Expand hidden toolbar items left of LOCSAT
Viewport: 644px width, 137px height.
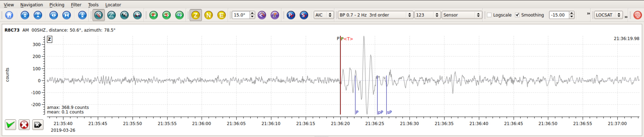tap(588, 14)
